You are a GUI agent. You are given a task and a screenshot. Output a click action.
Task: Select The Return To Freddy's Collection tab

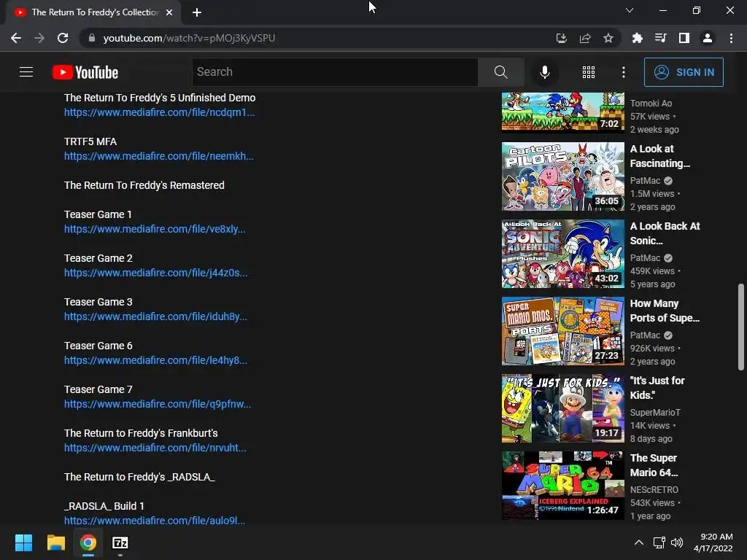click(x=93, y=12)
